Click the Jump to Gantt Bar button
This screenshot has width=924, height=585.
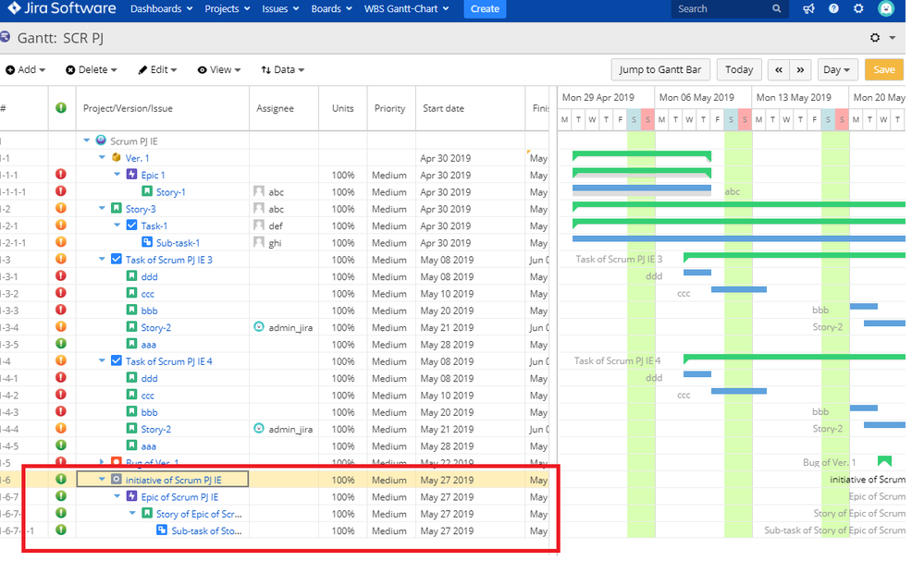pos(660,69)
